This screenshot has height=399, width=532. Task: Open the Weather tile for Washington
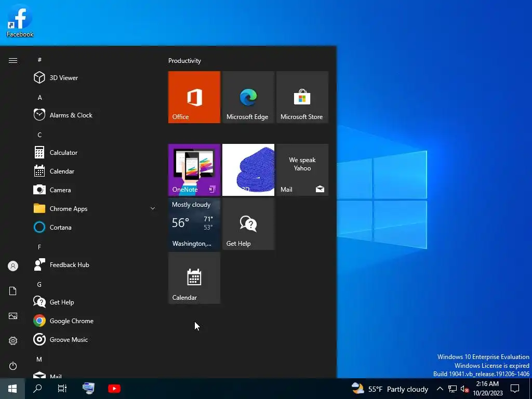pyautogui.click(x=194, y=224)
